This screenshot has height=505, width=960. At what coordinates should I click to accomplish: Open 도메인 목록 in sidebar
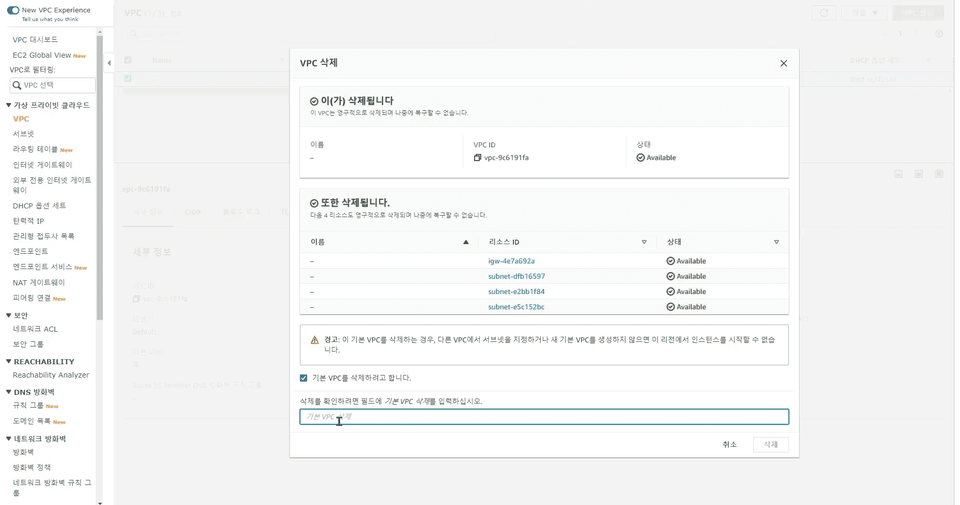[x=32, y=421]
